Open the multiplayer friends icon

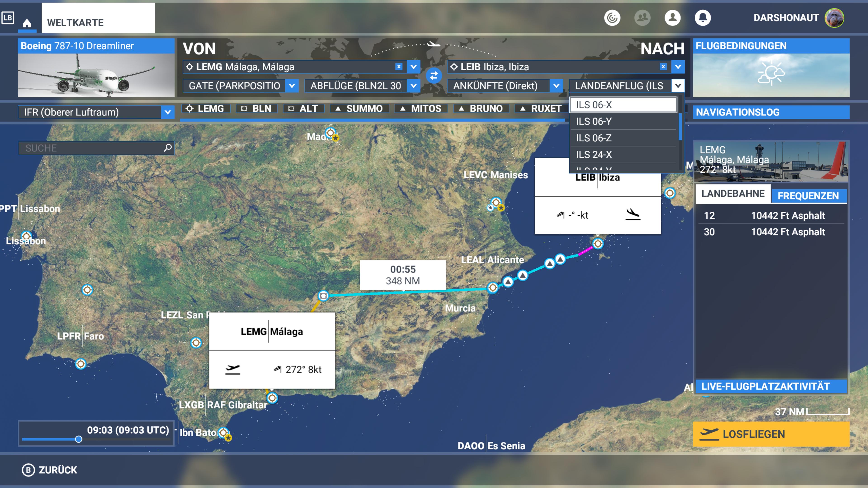642,18
